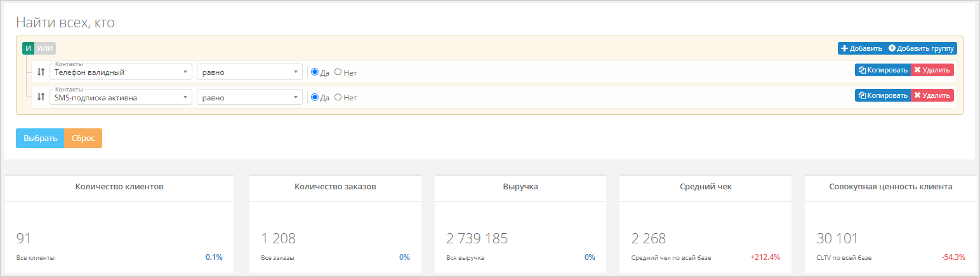The width and height of the screenshot is (980, 277).
Task: Select Да radio for SMS-подписка активна
Action: click(x=315, y=97)
